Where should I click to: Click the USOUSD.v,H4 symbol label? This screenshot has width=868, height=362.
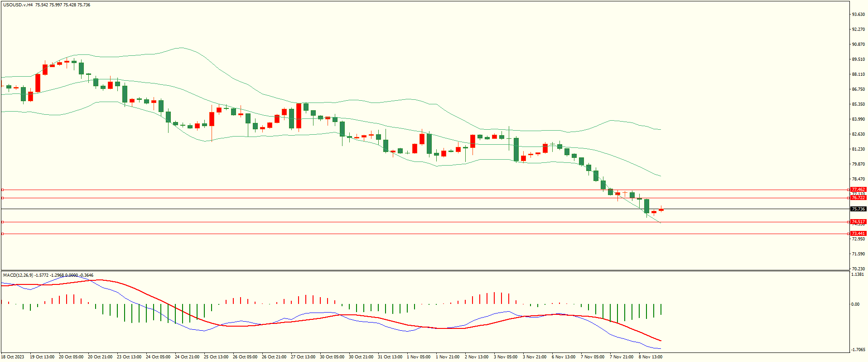(x=18, y=5)
